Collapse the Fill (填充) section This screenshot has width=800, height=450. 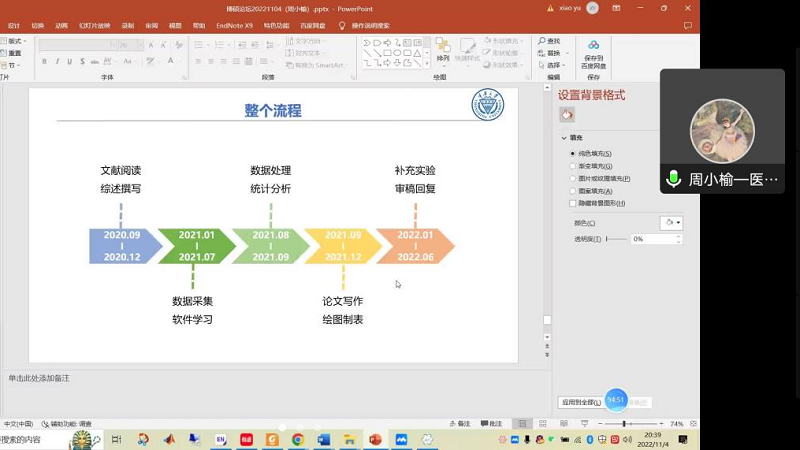(x=564, y=138)
